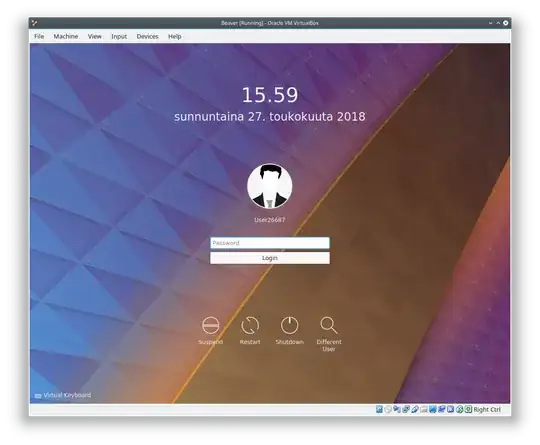540x445 pixels.
Task: Click the User26687 username label
Action: (270, 220)
